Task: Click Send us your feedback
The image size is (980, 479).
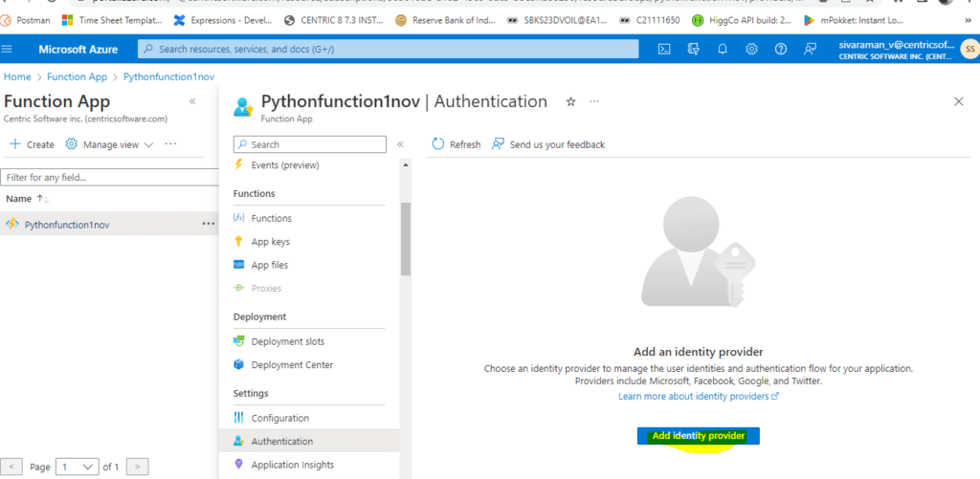Action: (x=548, y=144)
